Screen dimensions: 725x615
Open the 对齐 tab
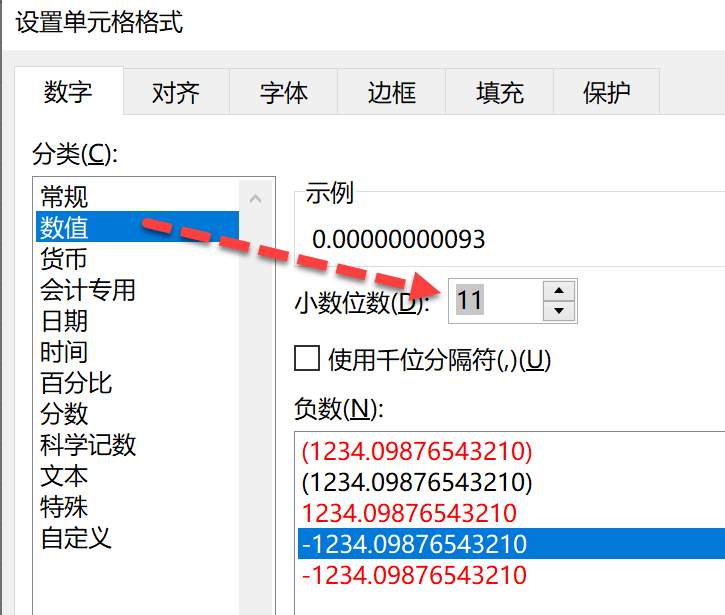click(176, 92)
